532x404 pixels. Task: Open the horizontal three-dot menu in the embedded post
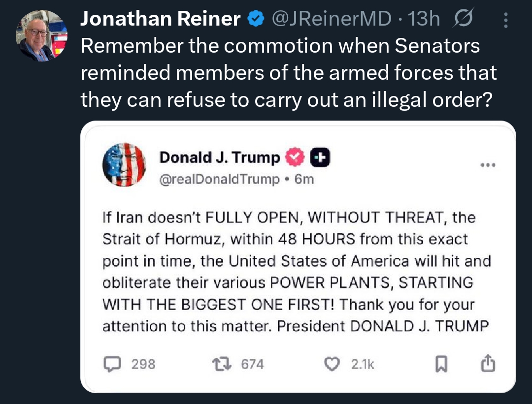click(487, 165)
